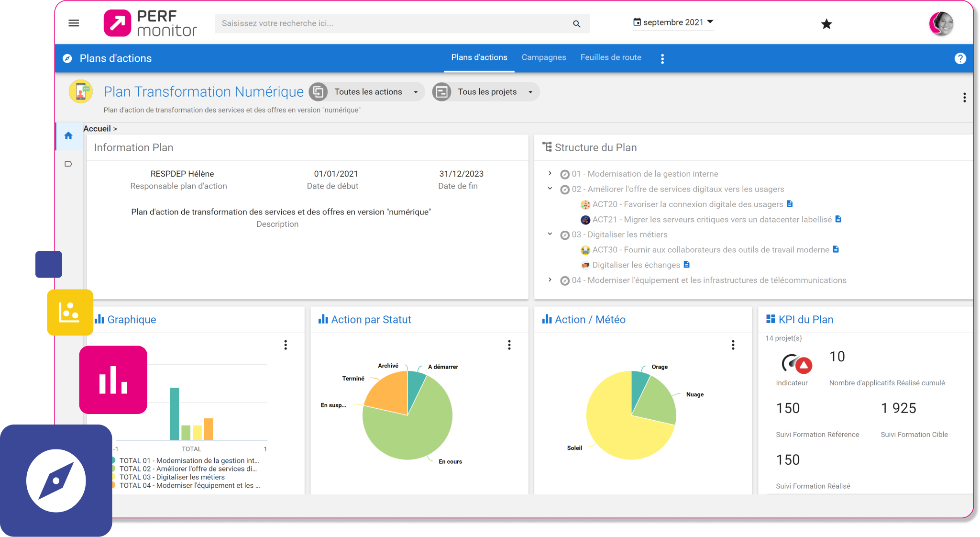Click legend TOTAL 03 - Digitaliser les métiers

[x=172, y=477]
